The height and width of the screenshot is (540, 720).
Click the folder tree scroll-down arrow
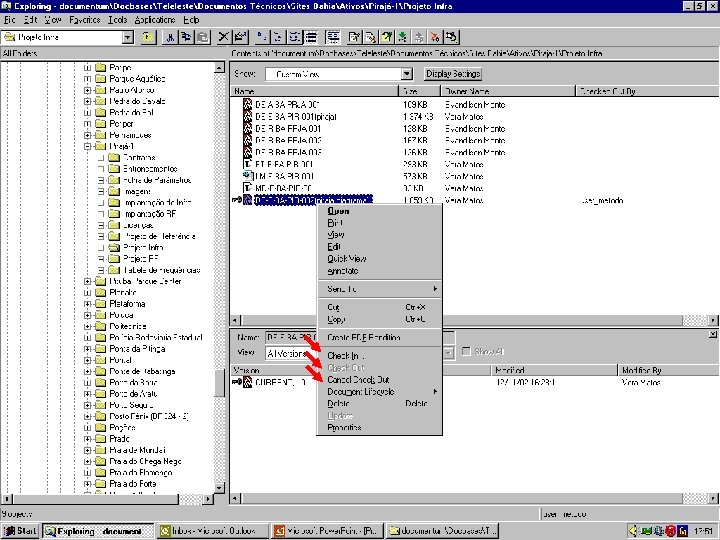click(219, 488)
